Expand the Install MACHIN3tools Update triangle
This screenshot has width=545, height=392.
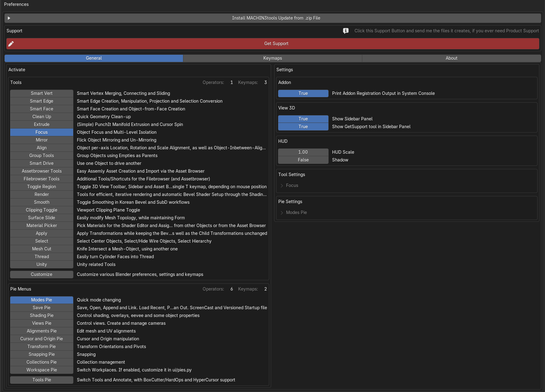click(9, 18)
